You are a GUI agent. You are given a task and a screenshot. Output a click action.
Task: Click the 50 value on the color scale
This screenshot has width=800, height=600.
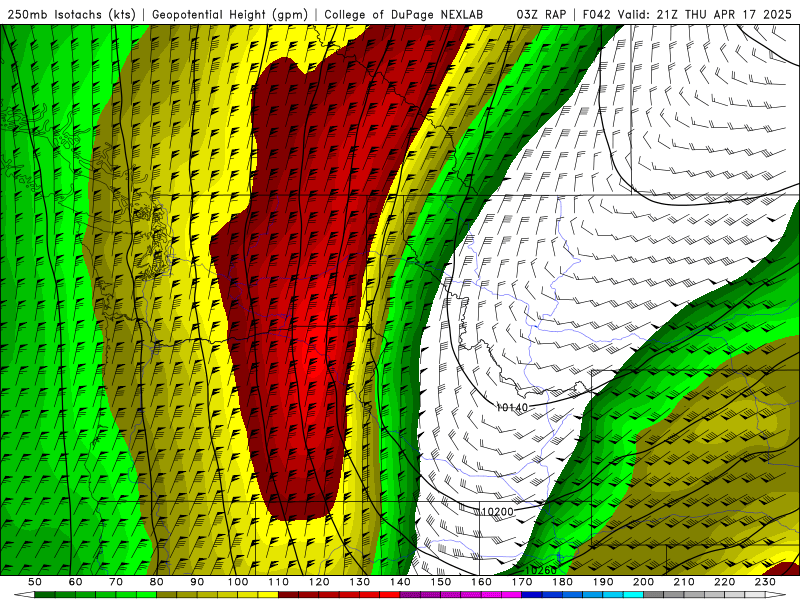[x=35, y=582]
